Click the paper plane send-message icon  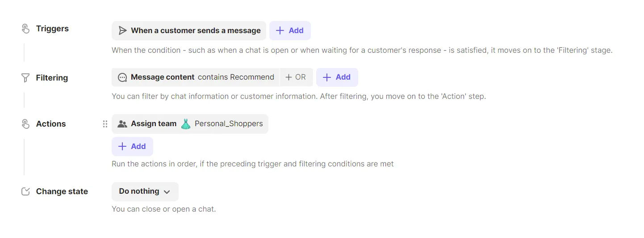[x=122, y=31]
